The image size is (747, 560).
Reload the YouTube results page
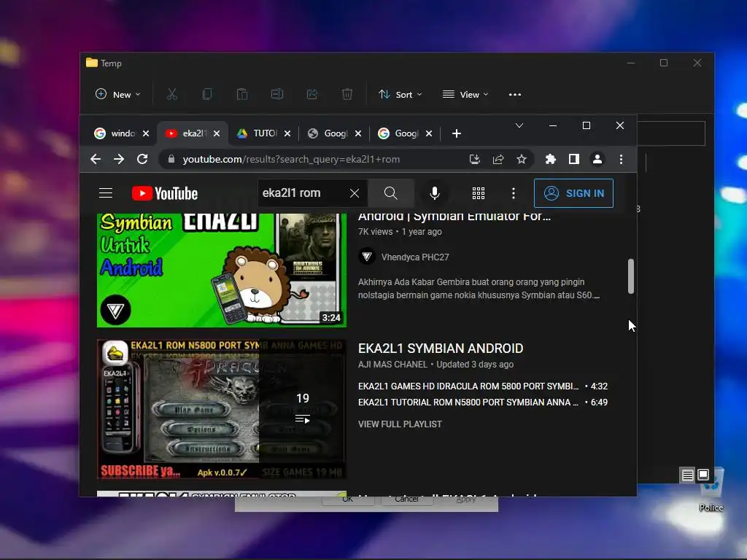pyautogui.click(x=142, y=159)
